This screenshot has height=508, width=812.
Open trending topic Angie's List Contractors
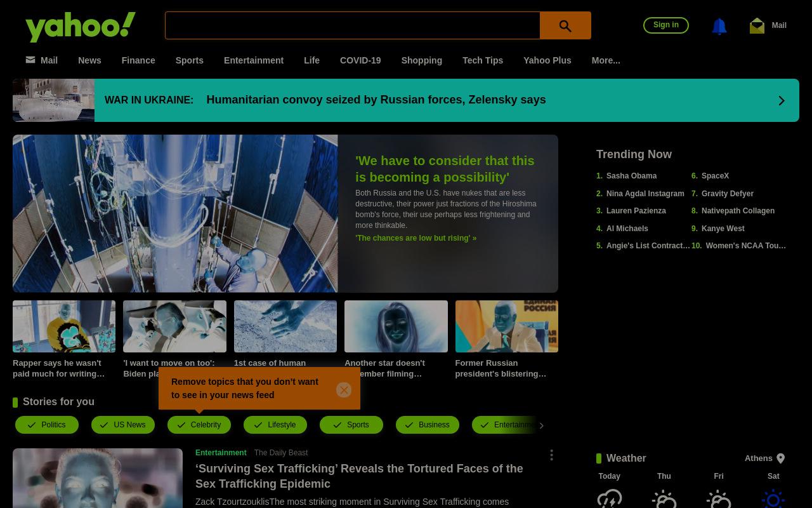tap(648, 246)
